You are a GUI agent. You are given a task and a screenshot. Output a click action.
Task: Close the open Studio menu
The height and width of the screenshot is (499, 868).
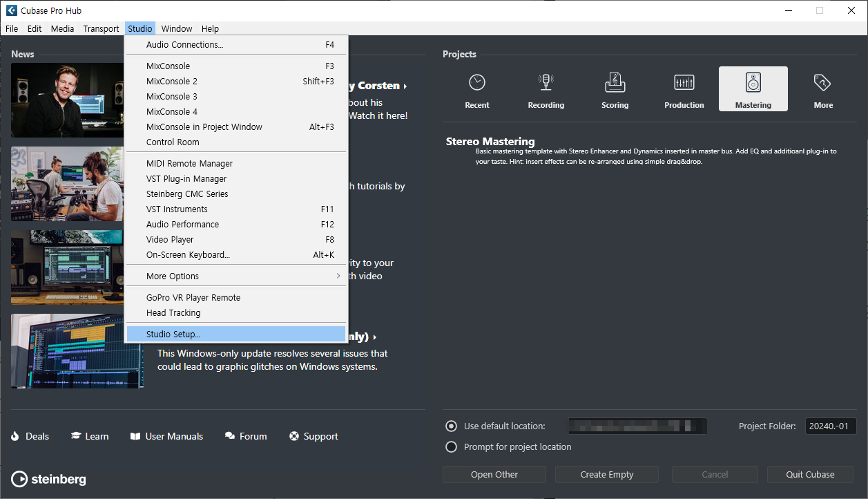click(x=140, y=28)
